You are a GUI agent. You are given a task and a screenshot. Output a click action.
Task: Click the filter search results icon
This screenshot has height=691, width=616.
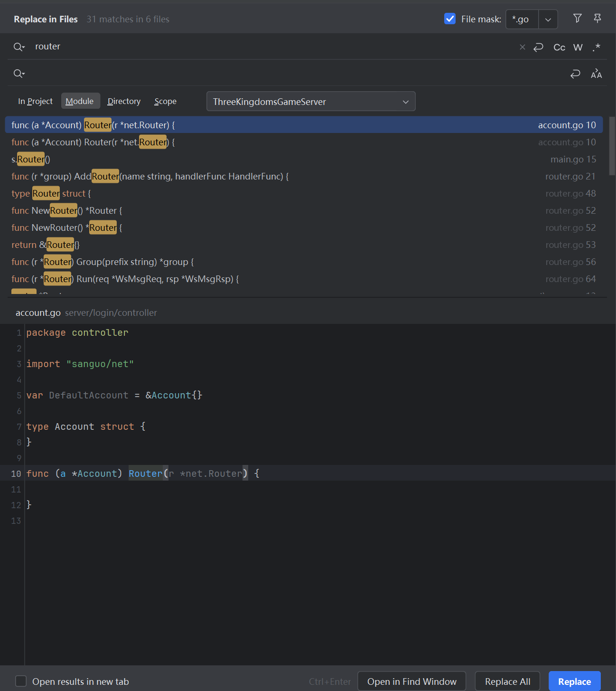point(577,19)
